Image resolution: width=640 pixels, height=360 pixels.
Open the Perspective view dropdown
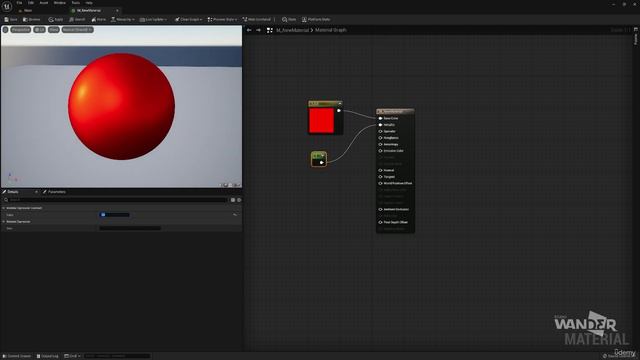click(x=20, y=30)
